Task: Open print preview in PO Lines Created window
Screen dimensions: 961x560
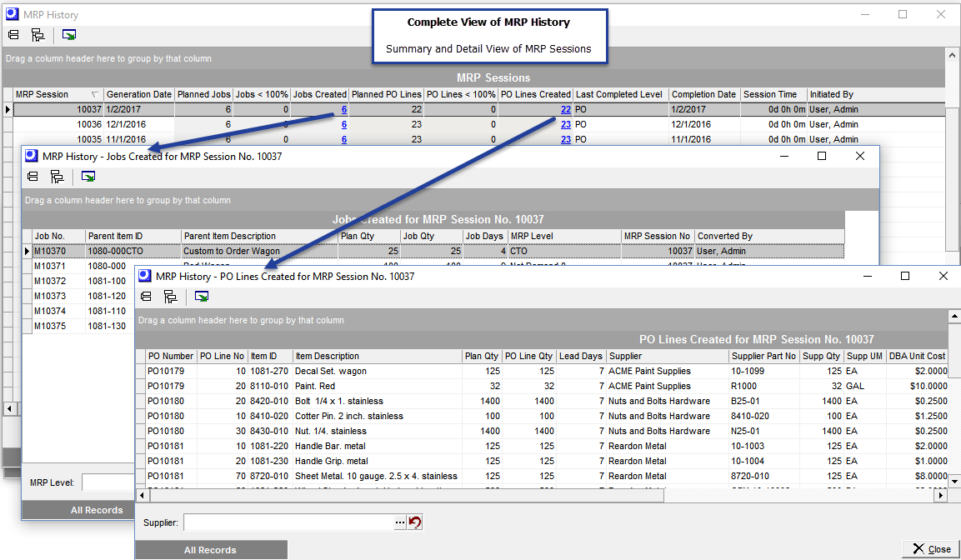Action: pyautogui.click(x=170, y=296)
